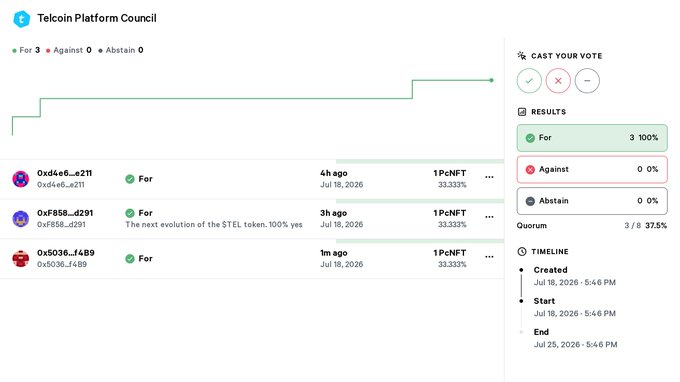Image resolution: width=680 pixels, height=382 pixels.
Task: Click the green For legend dot
Action: pos(14,51)
